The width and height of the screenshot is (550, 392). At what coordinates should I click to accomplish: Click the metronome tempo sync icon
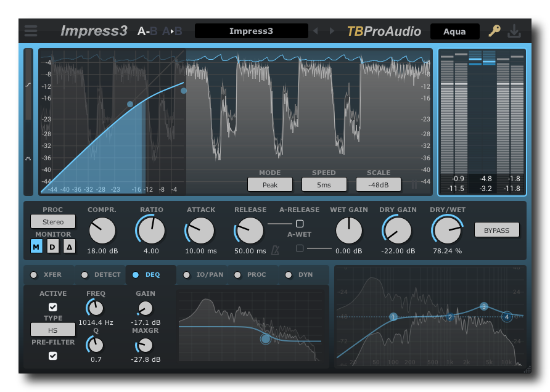[x=276, y=250]
